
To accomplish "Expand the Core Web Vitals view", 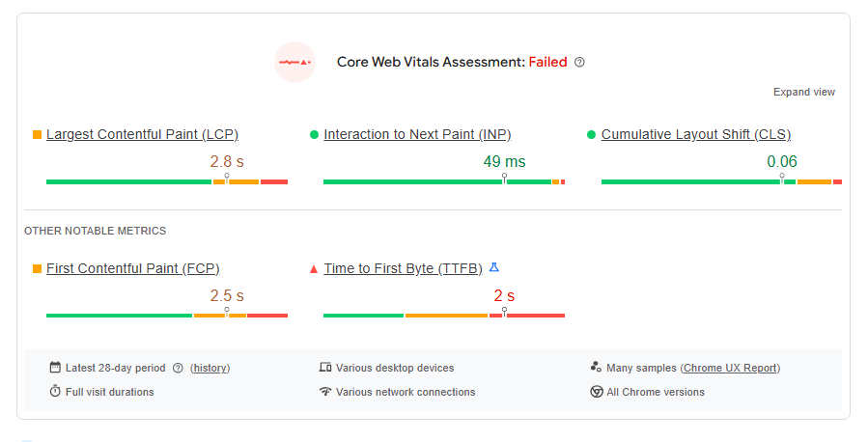I will [803, 92].
